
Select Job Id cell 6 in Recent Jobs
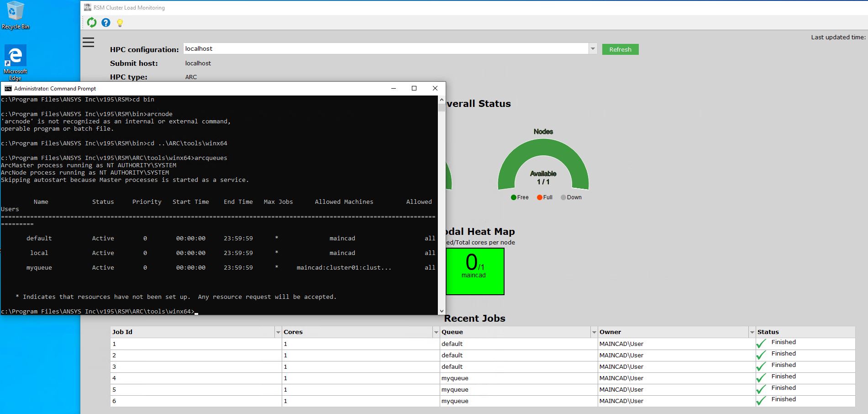pos(196,401)
